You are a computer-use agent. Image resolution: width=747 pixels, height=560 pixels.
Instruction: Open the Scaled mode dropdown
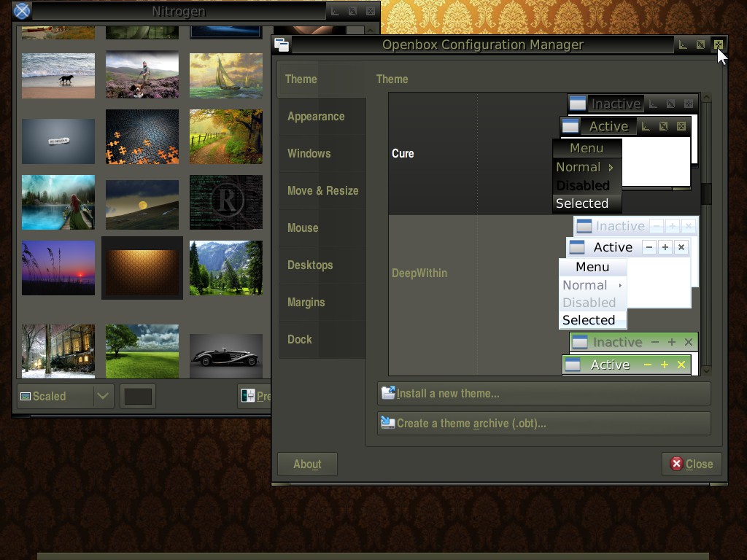point(66,396)
